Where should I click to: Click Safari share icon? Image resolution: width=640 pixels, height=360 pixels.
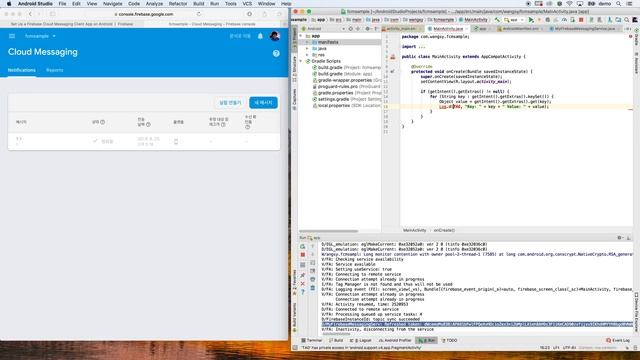264,14
